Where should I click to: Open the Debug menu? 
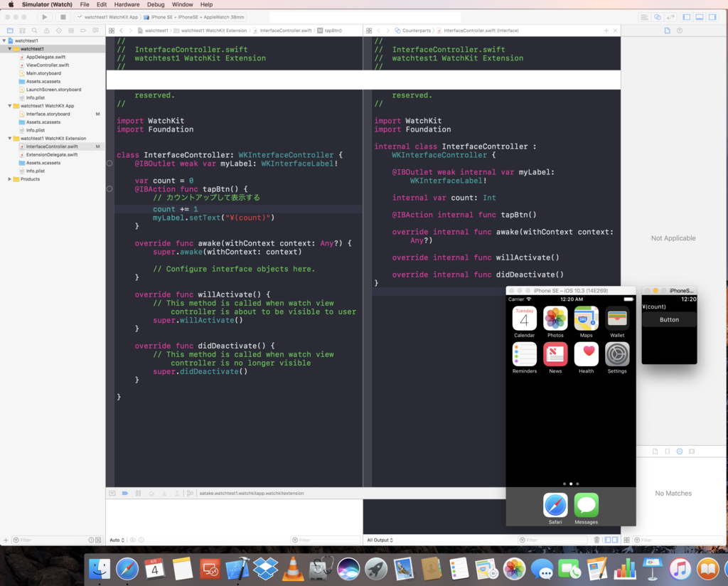(x=156, y=5)
